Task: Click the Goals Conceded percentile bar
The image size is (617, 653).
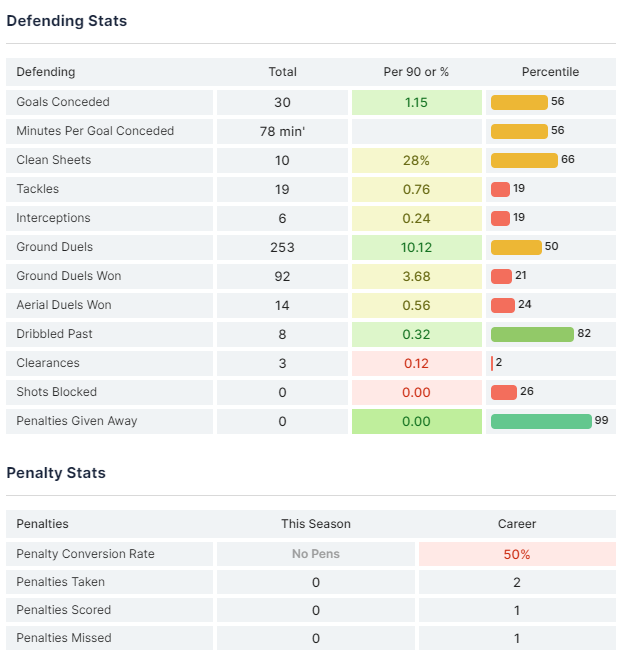Action: pos(519,102)
